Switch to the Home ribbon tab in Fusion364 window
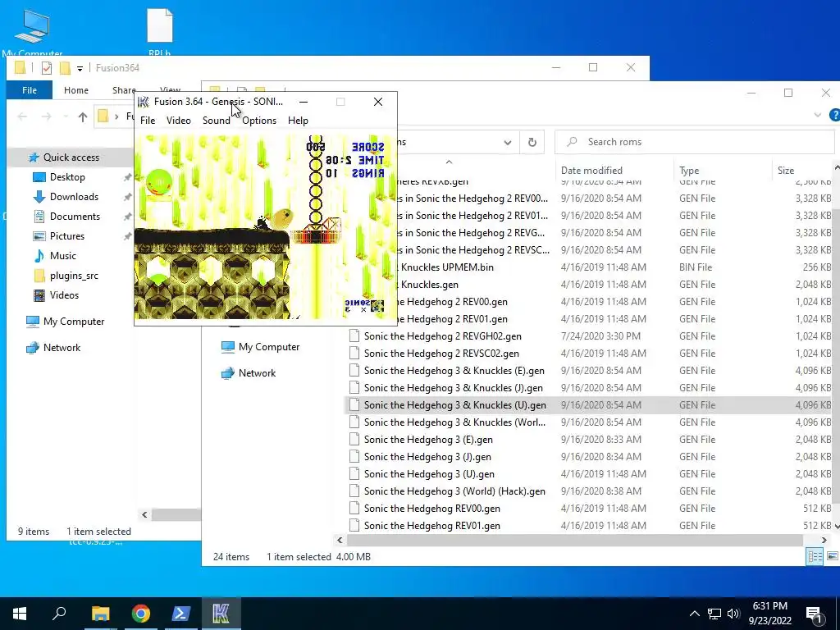The image size is (840, 630). click(x=76, y=90)
